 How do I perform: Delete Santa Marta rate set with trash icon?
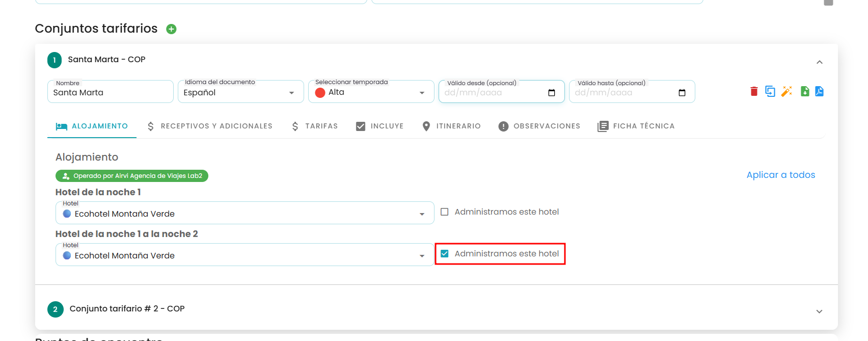pos(754,91)
